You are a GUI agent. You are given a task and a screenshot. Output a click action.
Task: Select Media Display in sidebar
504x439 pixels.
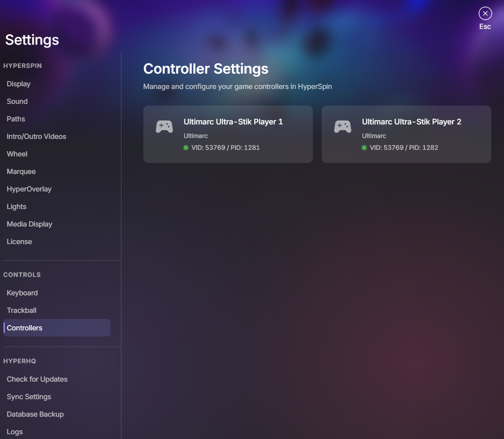tap(30, 224)
